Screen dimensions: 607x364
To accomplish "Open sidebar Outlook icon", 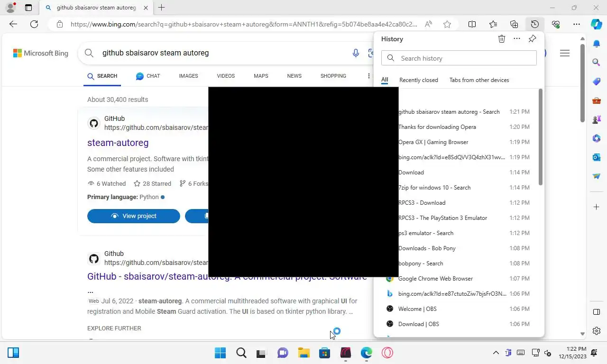I will tap(597, 157).
